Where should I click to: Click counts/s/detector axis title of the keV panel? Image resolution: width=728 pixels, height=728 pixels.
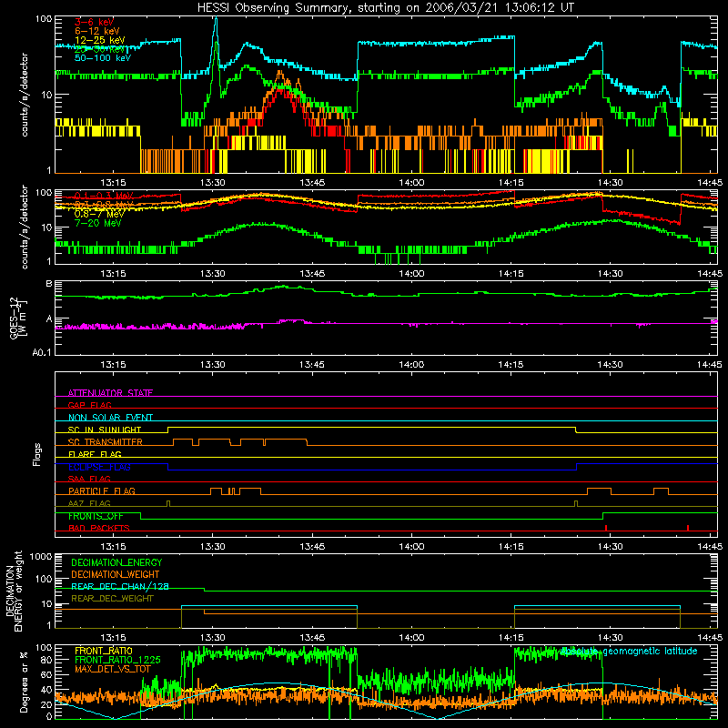tap(25, 95)
